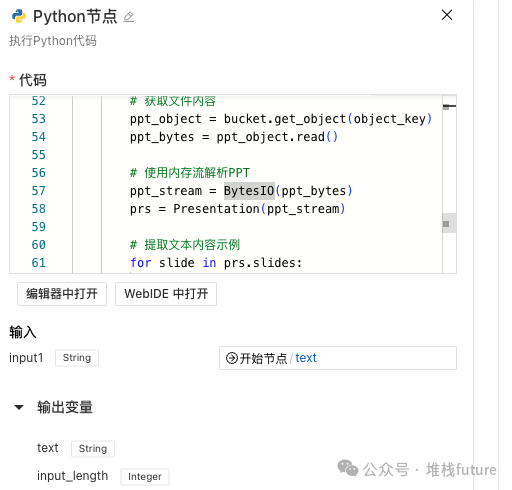512x490 pixels.
Task: Open code in 编辑器中打开
Action: [62, 294]
